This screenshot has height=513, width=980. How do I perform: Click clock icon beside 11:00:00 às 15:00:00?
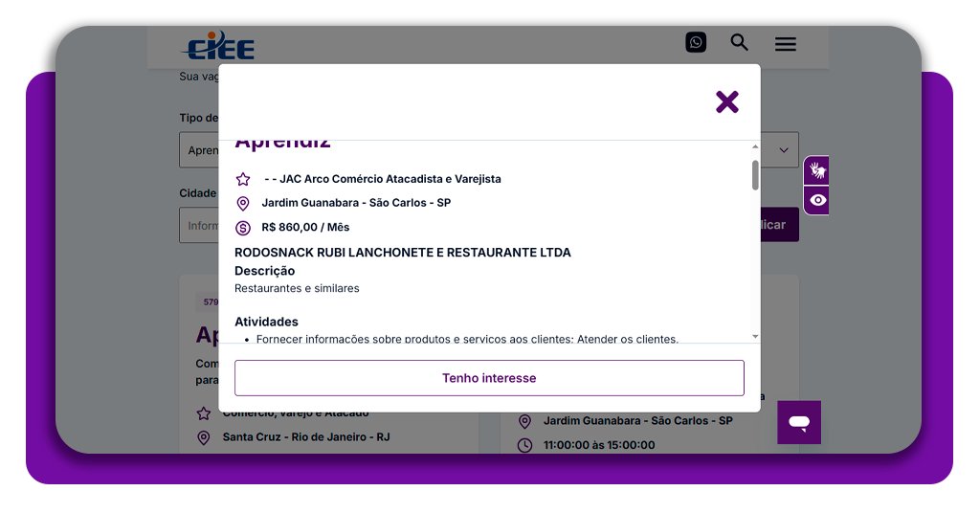pyautogui.click(x=524, y=445)
